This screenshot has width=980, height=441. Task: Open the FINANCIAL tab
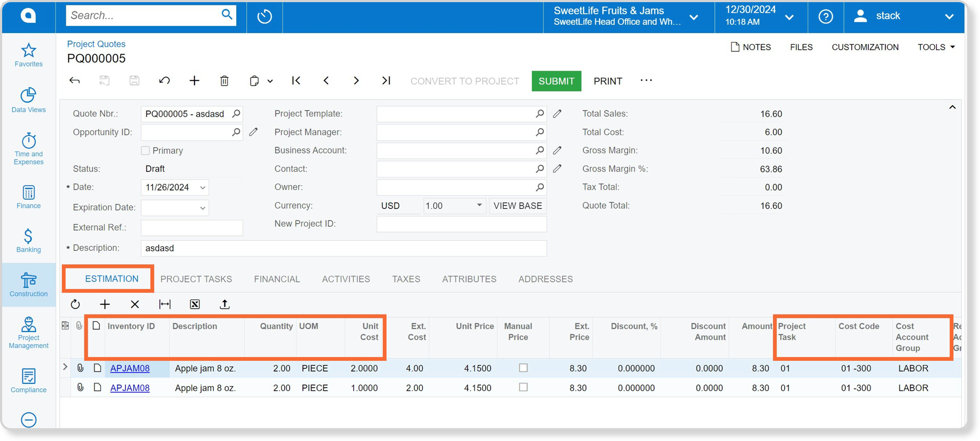(277, 279)
